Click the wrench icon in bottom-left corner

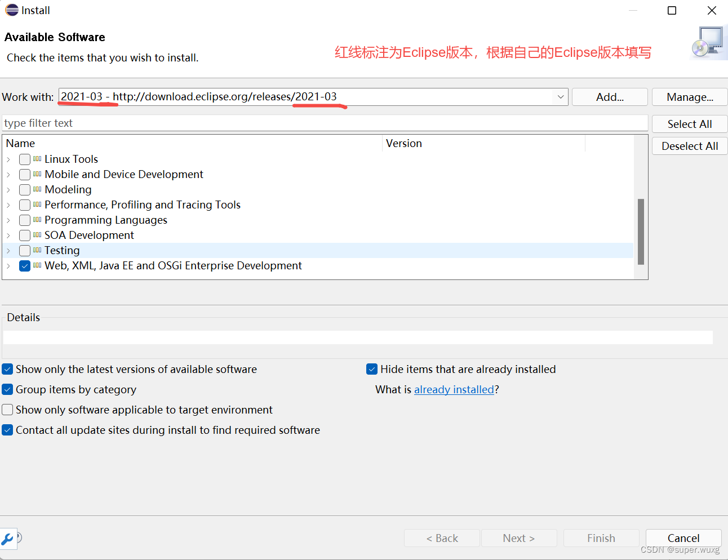(x=8, y=539)
